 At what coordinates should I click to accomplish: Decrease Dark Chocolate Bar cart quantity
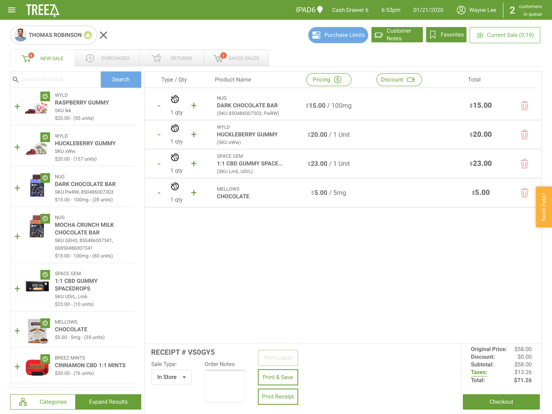pyautogui.click(x=159, y=105)
